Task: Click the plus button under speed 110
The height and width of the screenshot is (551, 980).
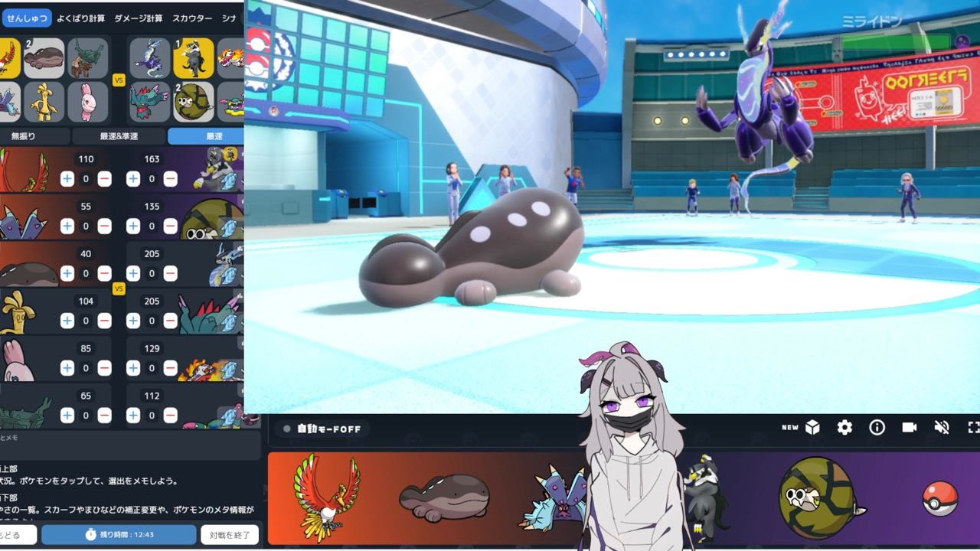Action: (x=67, y=179)
